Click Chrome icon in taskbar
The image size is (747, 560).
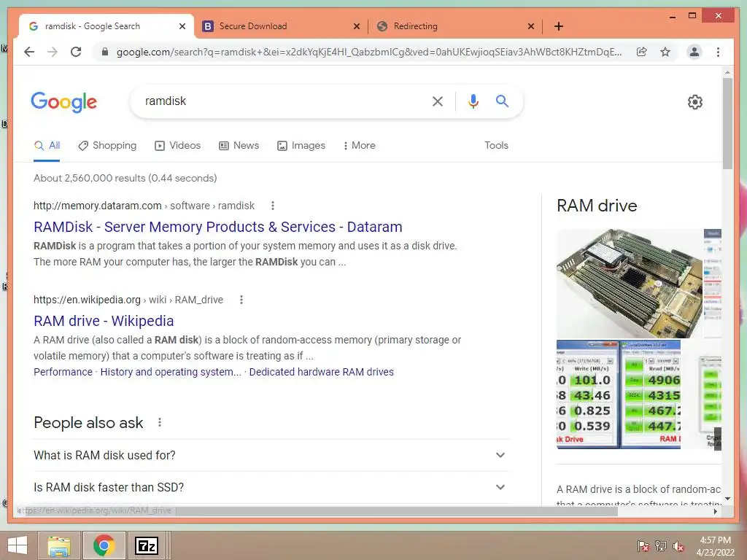[104, 545]
